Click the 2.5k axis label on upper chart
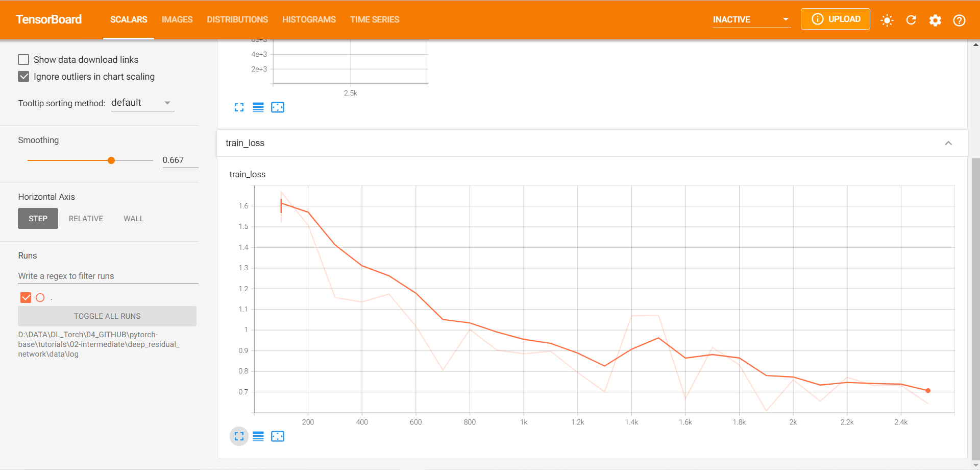Viewport: 980px width, 470px height. pyautogui.click(x=351, y=93)
